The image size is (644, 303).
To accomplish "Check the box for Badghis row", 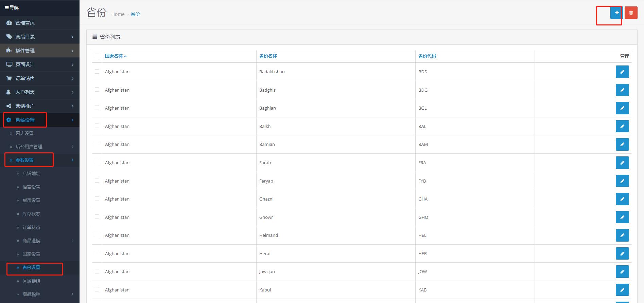I will coord(97,90).
